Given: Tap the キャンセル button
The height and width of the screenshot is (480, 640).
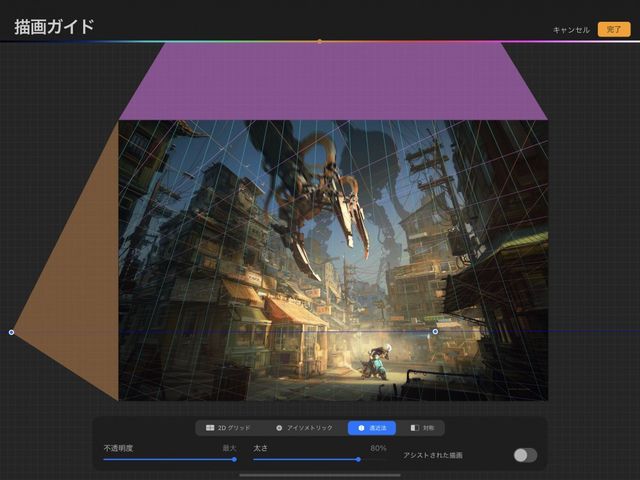Looking at the screenshot, I should (571, 30).
